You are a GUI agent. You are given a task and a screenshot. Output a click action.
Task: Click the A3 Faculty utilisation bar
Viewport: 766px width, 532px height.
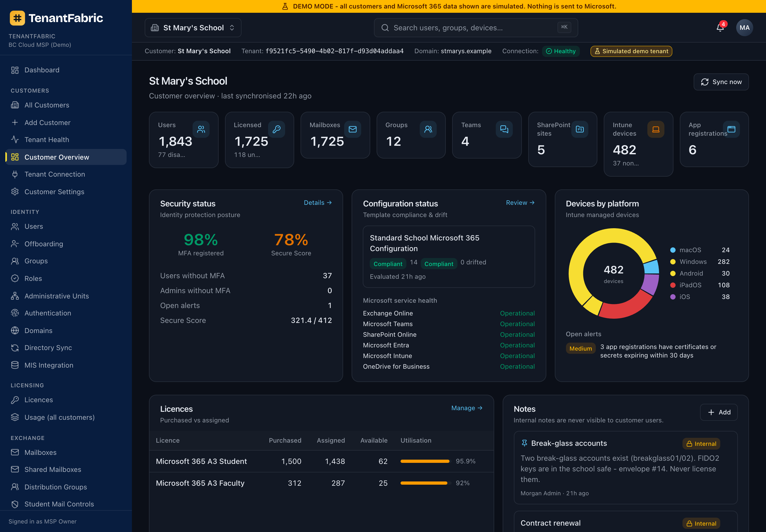[426, 483]
